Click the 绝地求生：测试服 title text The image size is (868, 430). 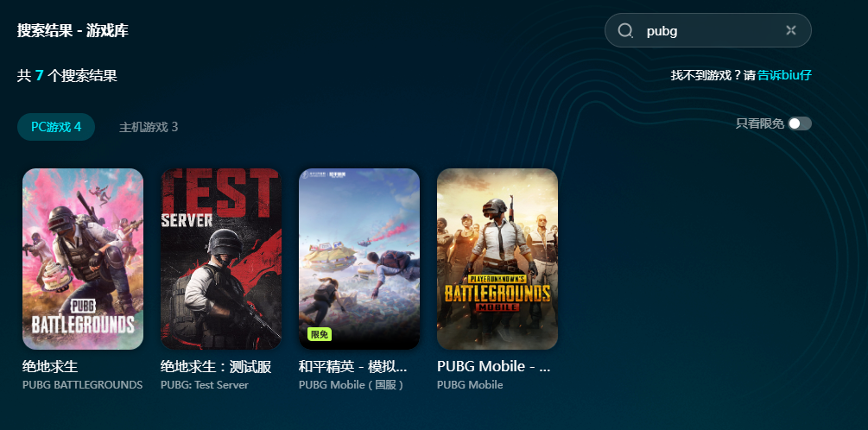click(216, 366)
